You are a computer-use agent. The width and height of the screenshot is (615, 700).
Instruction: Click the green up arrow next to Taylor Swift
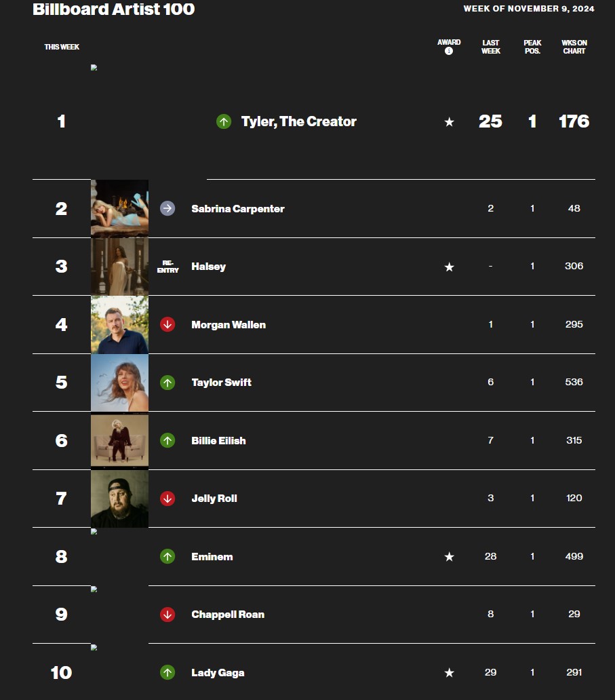[167, 382]
